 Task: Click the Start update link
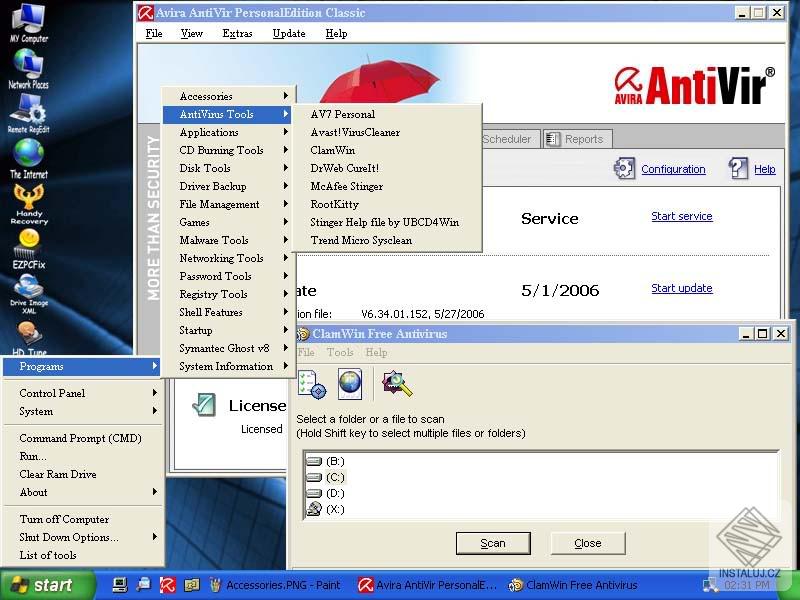(681, 288)
